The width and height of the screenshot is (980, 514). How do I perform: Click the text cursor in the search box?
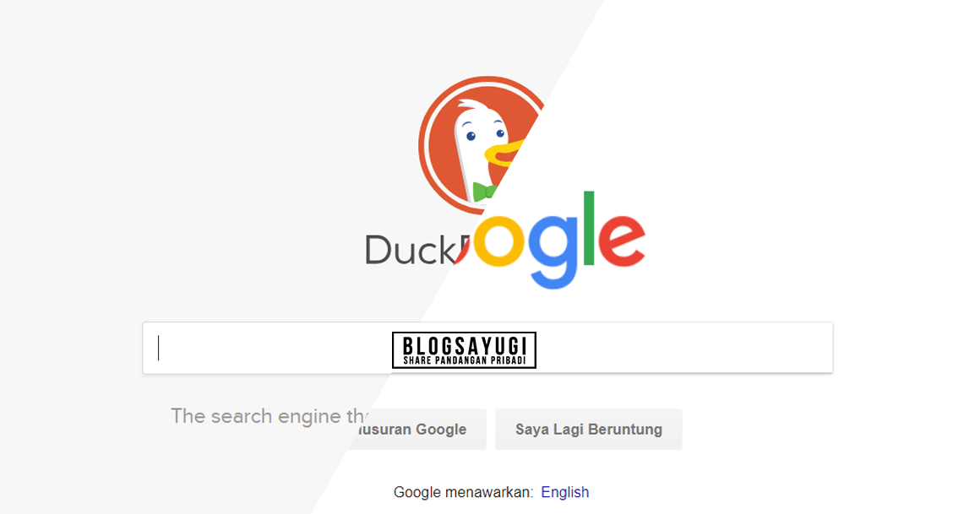159,348
